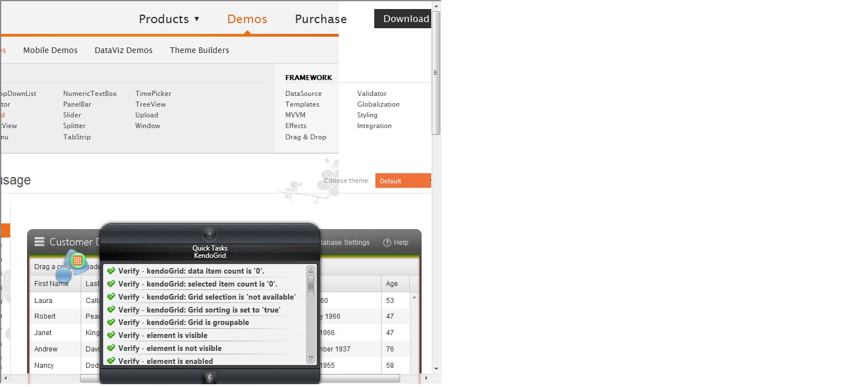Switch to Mobile Demos

point(50,50)
